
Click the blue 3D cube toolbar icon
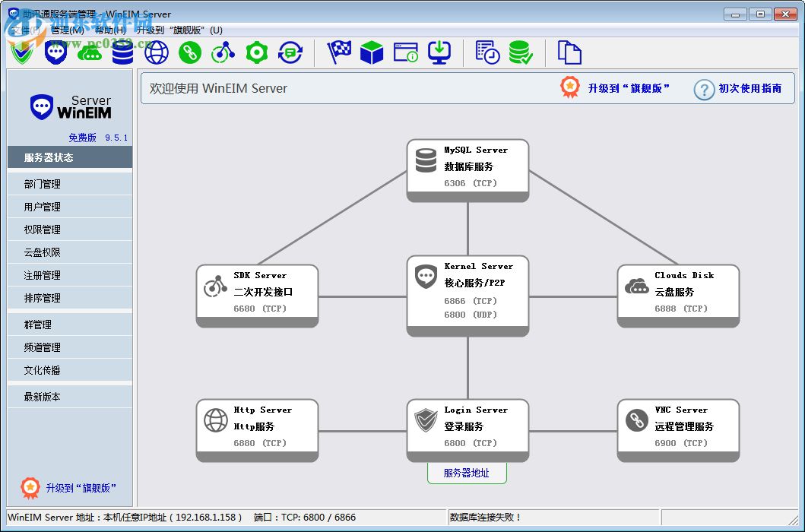[x=372, y=52]
